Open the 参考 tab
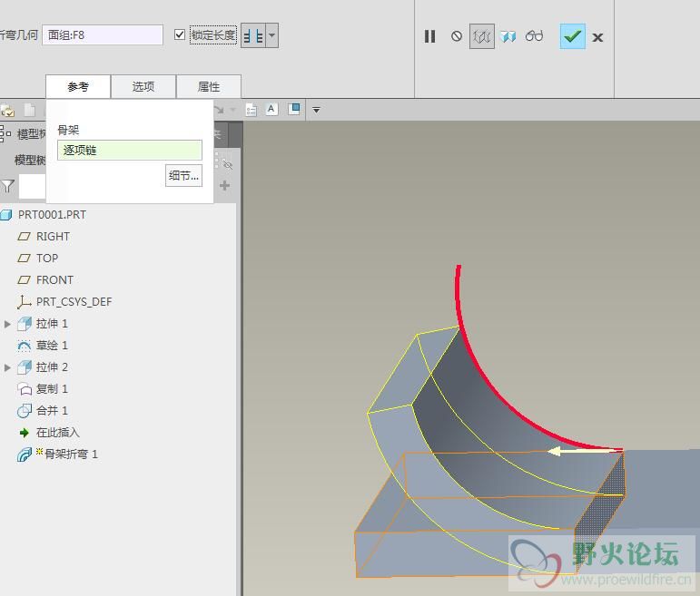Image resolution: width=700 pixels, height=596 pixels. [x=78, y=86]
